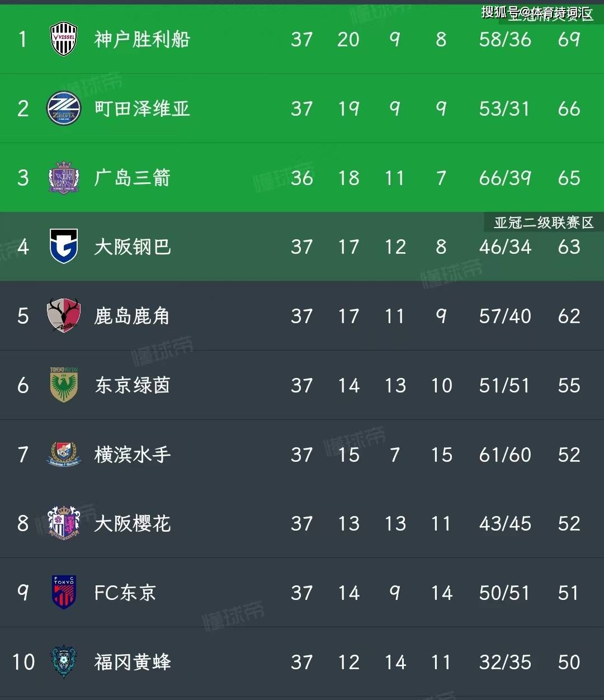The image size is (604, 700).
Task: Click the Sanfrecce Hiroshima purple crest
Action: (x=63, y=177)
